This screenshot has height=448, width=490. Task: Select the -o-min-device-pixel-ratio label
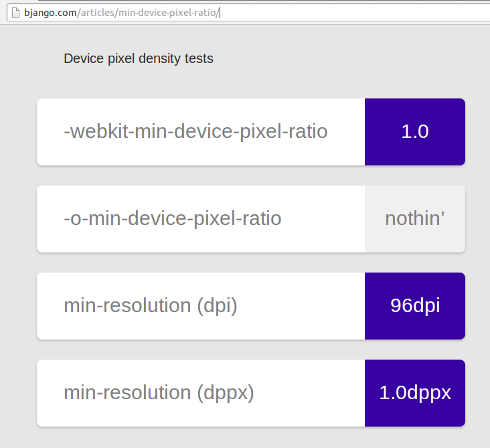tap(173, 218)
